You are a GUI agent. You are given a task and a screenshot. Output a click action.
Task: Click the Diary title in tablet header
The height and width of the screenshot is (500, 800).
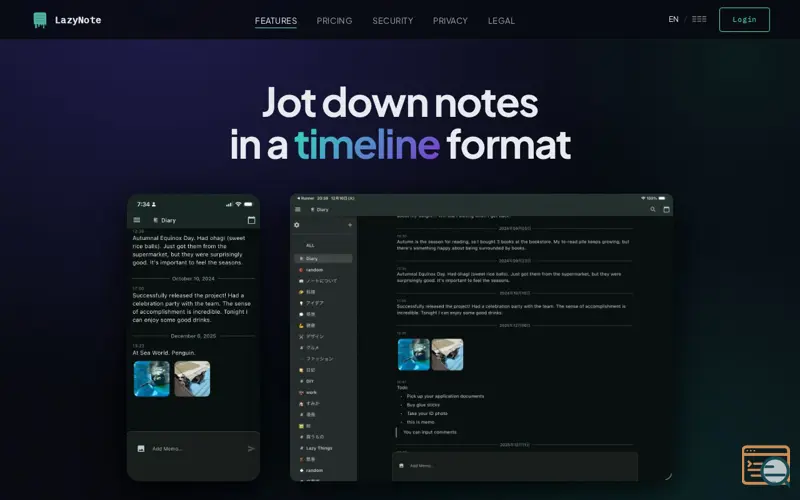(x=320, y=210)
